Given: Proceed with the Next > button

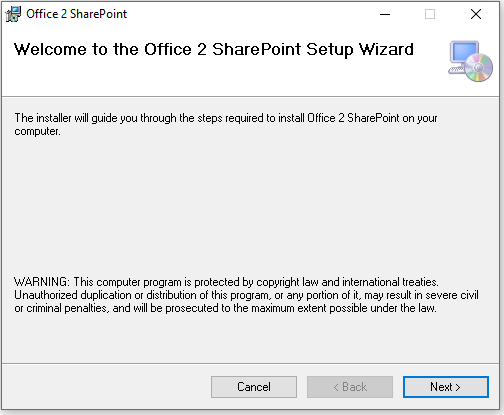Looking at the screenshot, I should click(x=446, y=387).
